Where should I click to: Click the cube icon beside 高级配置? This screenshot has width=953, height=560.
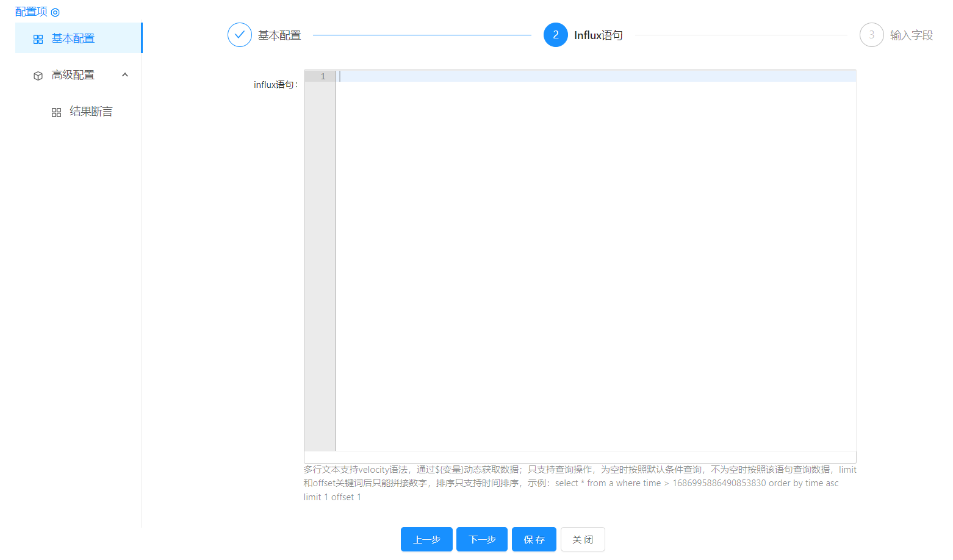click(x=38, y=76)
